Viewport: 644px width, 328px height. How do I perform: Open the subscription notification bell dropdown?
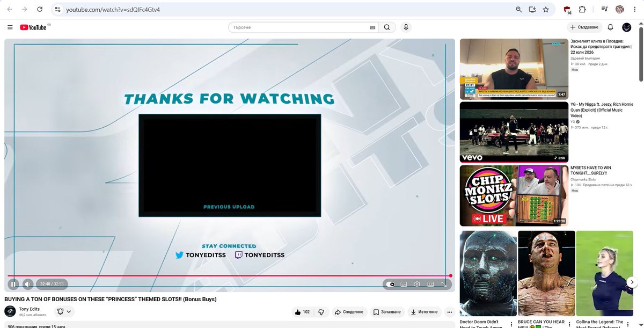pos(64,311)
